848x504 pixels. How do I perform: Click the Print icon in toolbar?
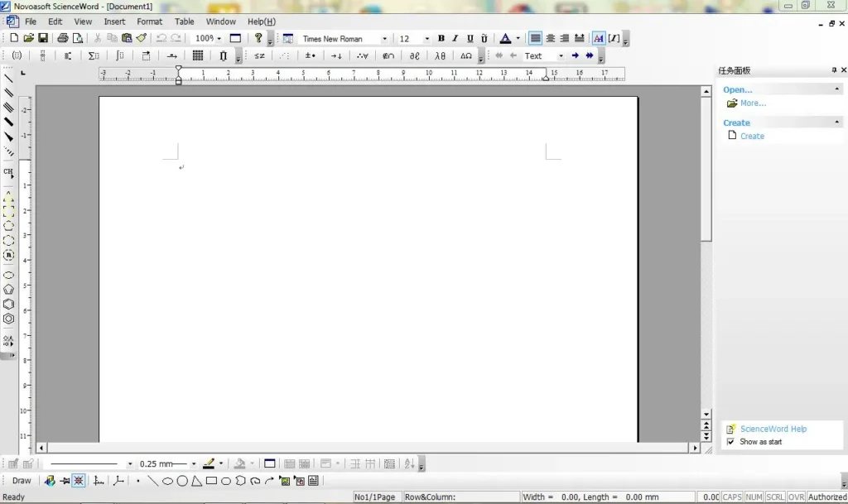click(x=62, y=38)
